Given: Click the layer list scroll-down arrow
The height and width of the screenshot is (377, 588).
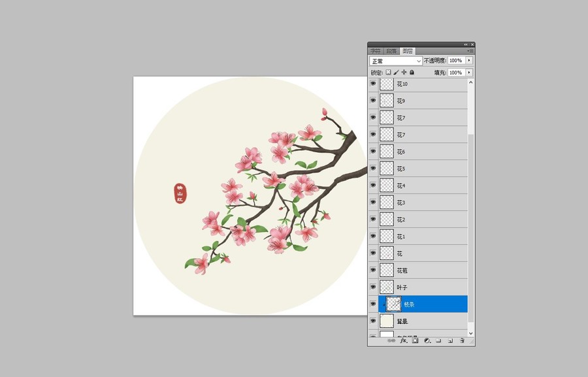Looking at the screenshot, I should [x=471, y=333].
